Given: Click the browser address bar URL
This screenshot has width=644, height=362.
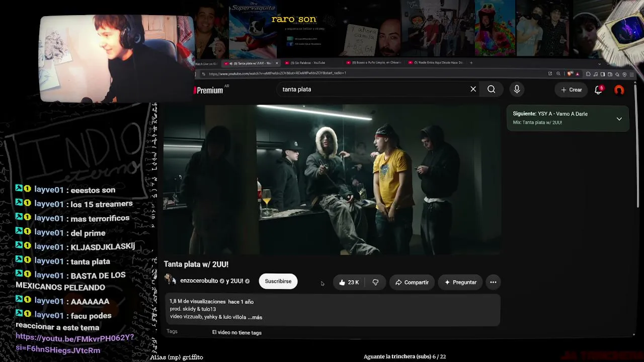Looking at the screenshot, I should point(278,74).
